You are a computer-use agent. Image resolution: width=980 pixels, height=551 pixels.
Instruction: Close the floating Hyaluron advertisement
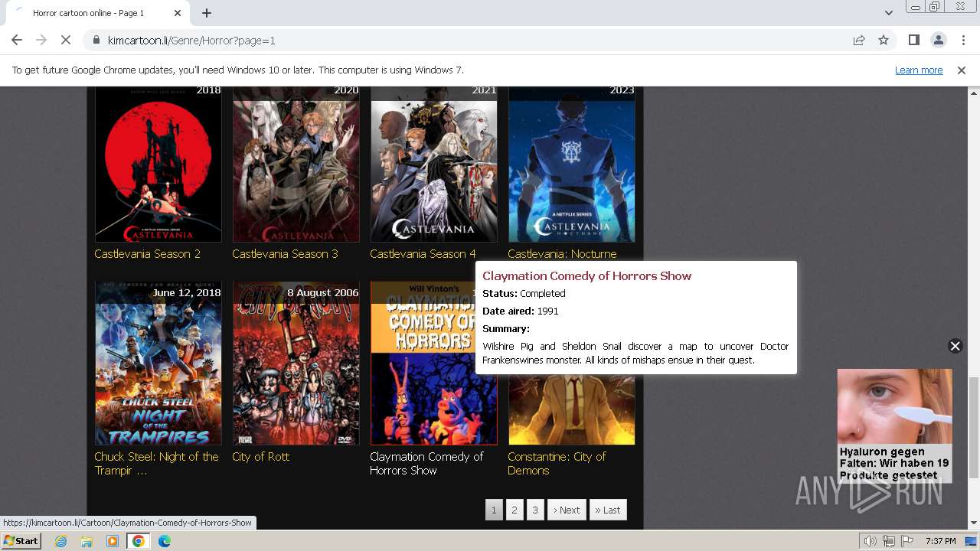955,346
